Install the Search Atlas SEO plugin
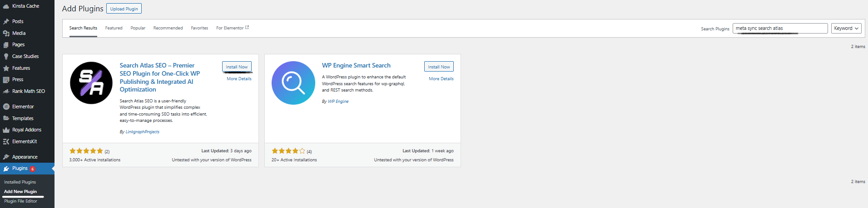Image resolution: width=868 pixels, height=208 pixels. coord(237,67)
